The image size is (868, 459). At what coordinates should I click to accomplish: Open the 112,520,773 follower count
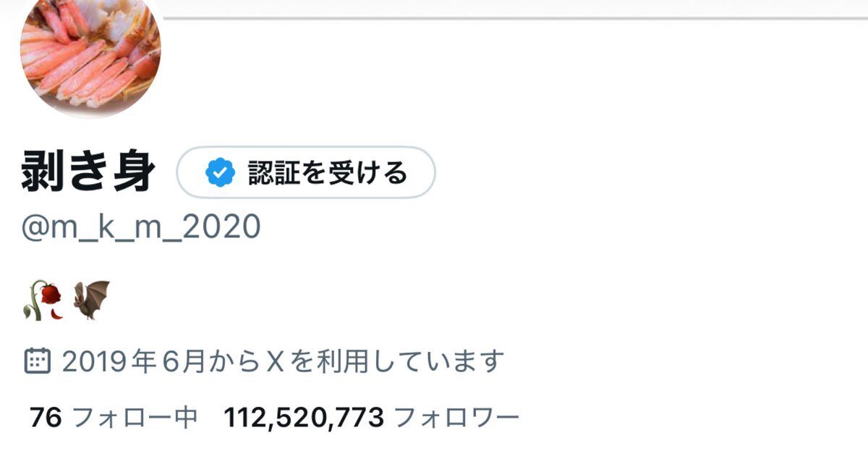tap(304, 417)
